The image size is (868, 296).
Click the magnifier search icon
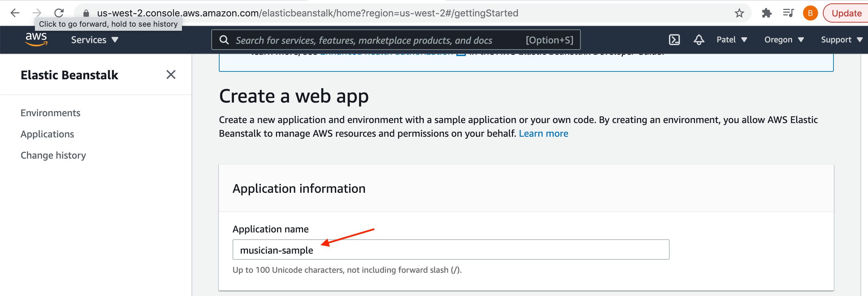tap(224, 40)
